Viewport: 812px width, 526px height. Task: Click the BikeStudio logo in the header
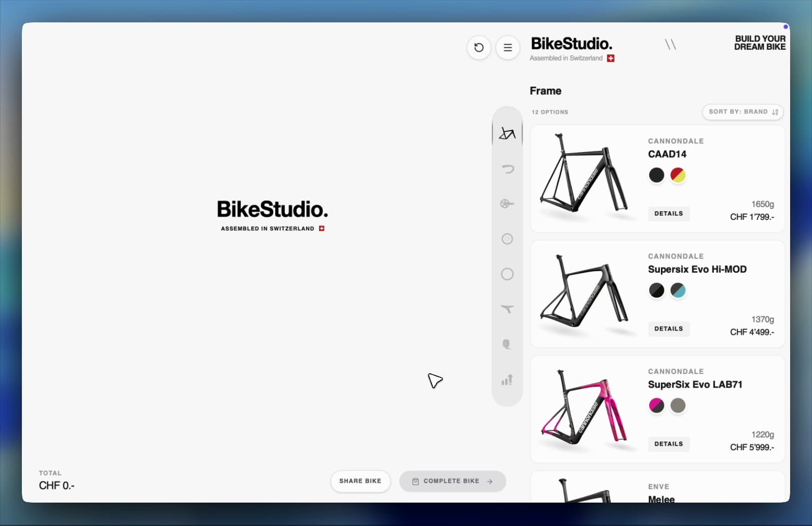pyautogui.click(x=571, y=44)
